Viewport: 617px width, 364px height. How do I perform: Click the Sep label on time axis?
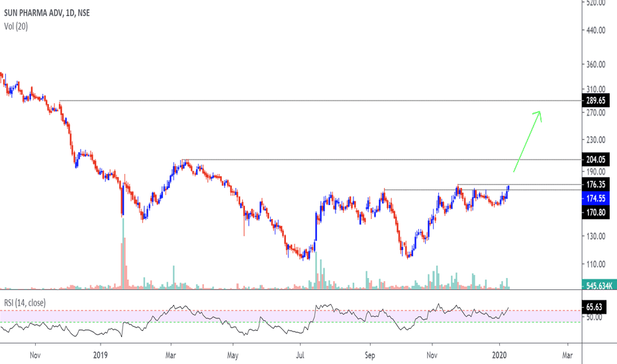pyautogui.click(x=369, y=355)
